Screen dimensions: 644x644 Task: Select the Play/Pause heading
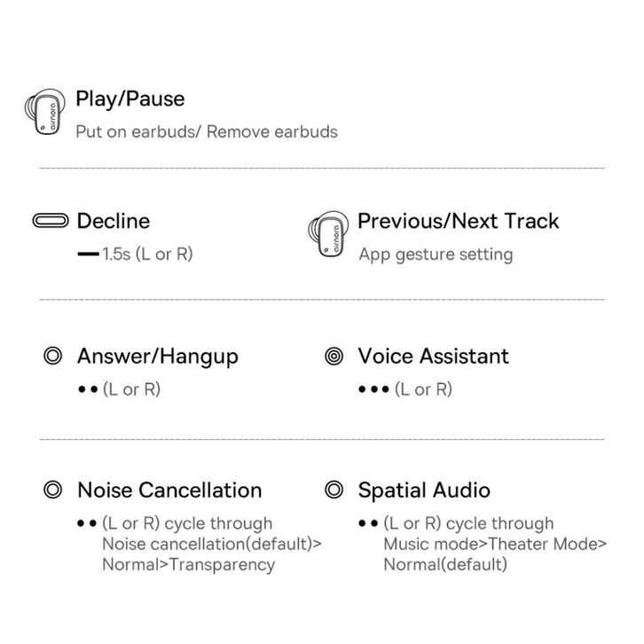pos(130,99)
